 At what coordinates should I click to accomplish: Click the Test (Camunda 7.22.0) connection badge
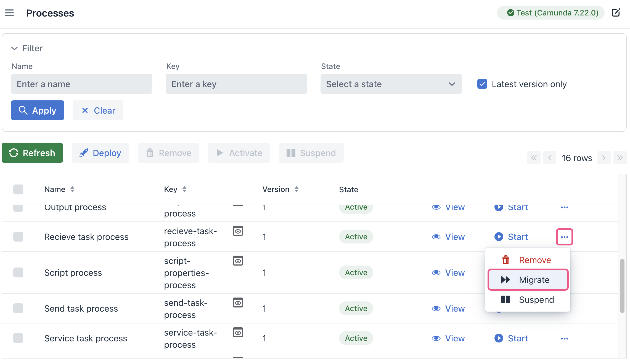click(x=550, y=13)
